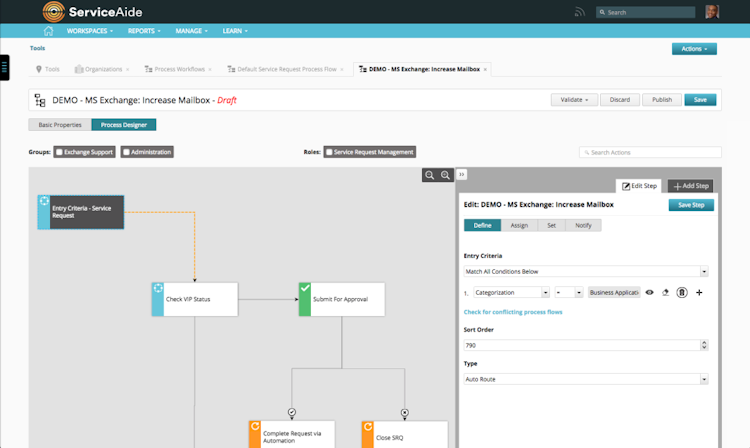Expand the condition operator dropdown
Viewport: 750px width, 448px height.
point(579,292)
